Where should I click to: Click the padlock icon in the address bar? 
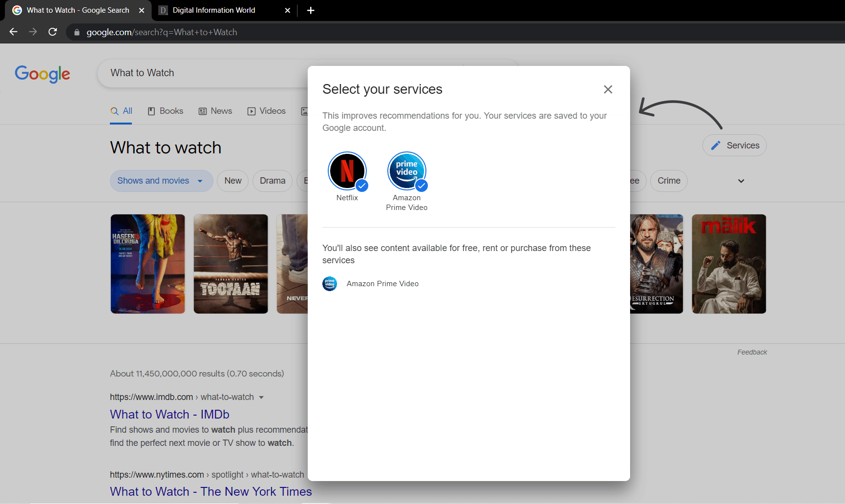coord(76,32)
